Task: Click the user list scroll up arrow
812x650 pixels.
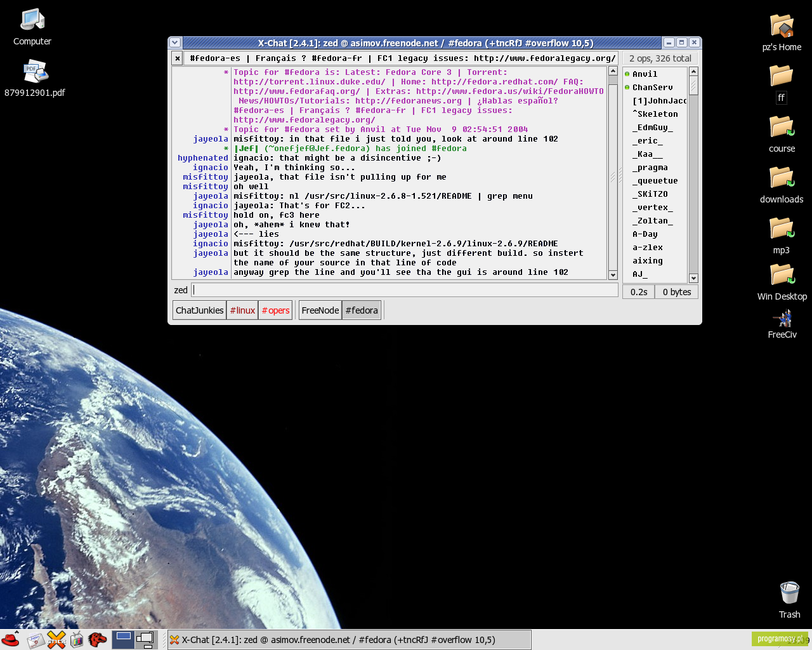Action: [x=693, y=72]
